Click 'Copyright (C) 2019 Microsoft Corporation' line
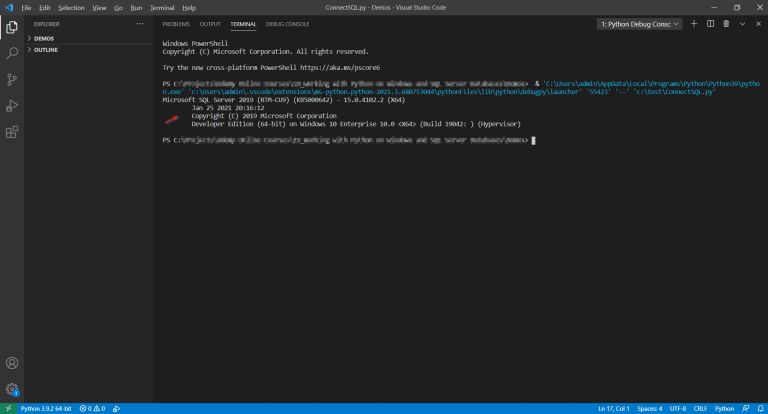The width and height of the screenshot is (768, 414). point(264,116)
